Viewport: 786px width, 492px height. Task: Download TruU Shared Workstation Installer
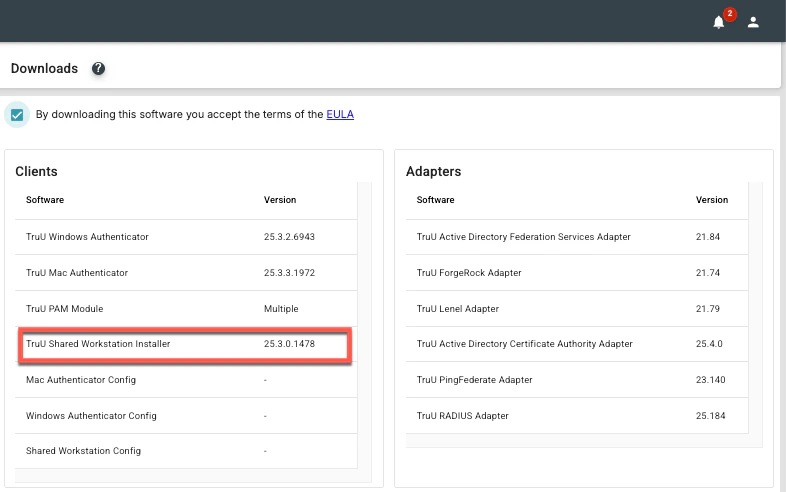98,344
